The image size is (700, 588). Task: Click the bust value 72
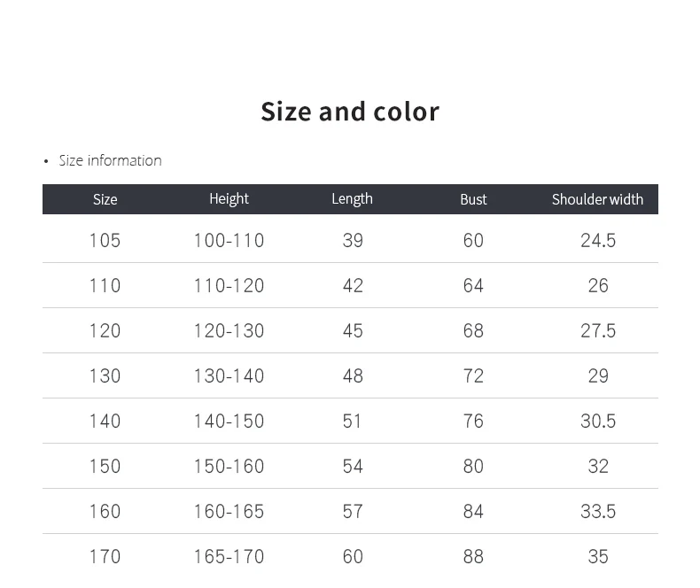(473, 375)
